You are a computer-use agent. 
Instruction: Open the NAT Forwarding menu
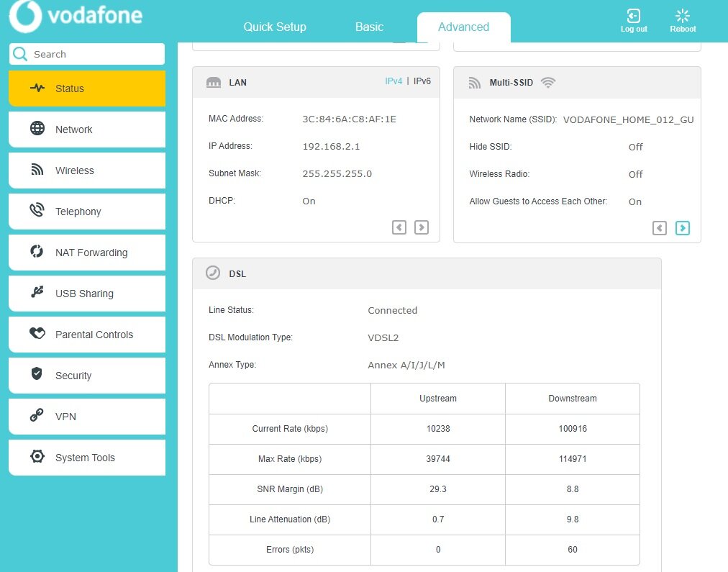[87, 252]
